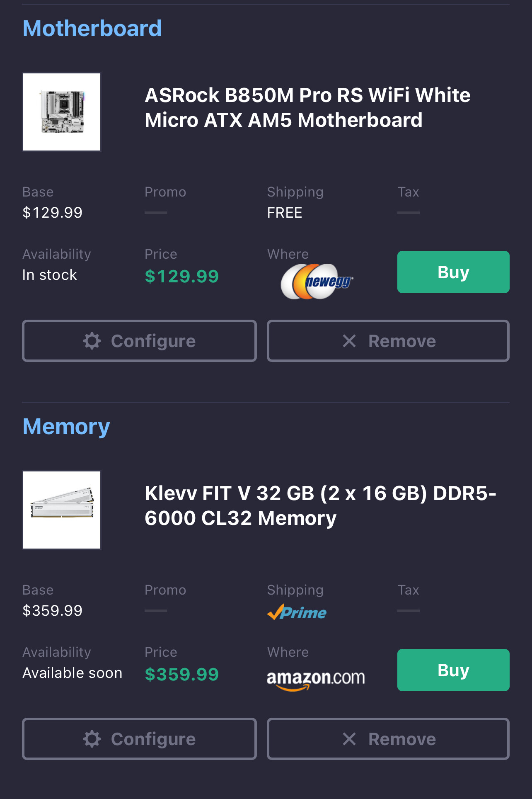Screen dimensions: 532x799
Task: Click the Available soon availability text
Action: pos(73,673)
